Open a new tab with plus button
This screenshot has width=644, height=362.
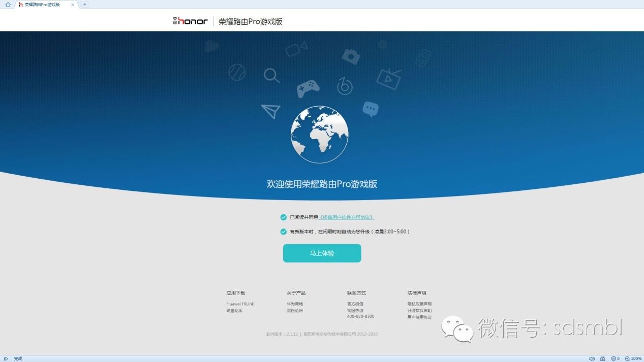click(84, 4)
